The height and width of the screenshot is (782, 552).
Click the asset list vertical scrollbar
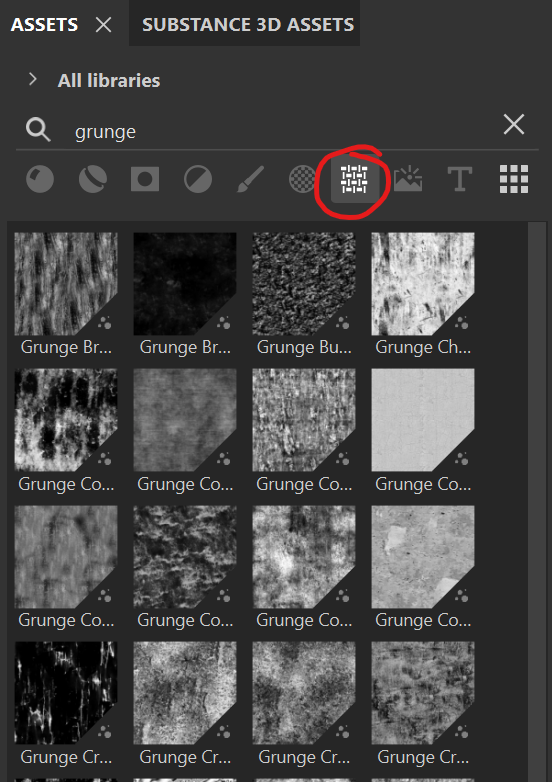(x=537, y=501)
